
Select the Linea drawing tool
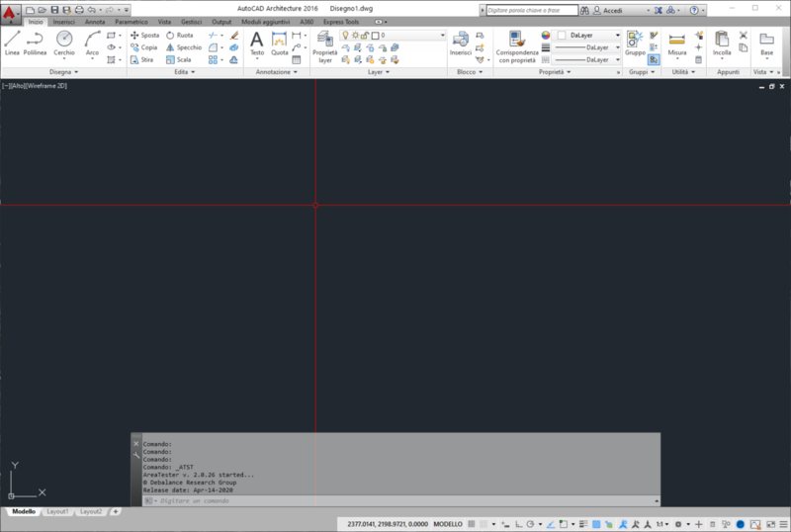pos(12,43)
